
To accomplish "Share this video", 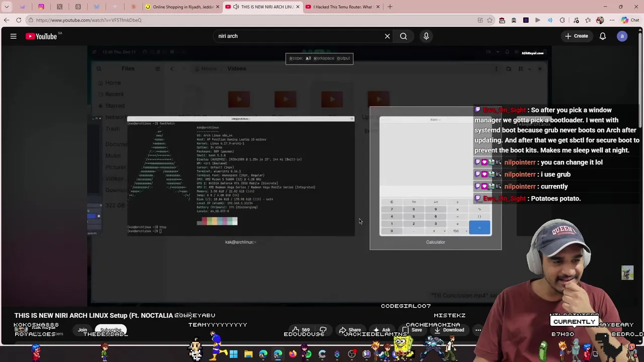I will [350, 330].
